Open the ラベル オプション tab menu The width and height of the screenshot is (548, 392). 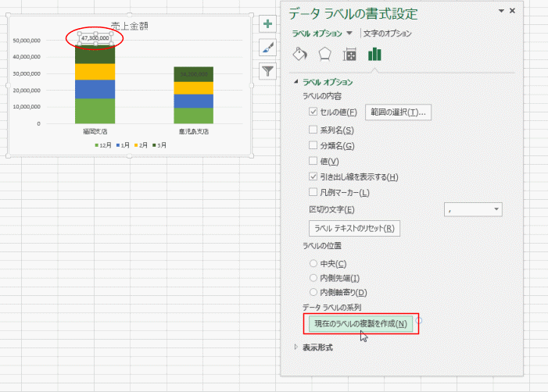[x=322, y=34]
